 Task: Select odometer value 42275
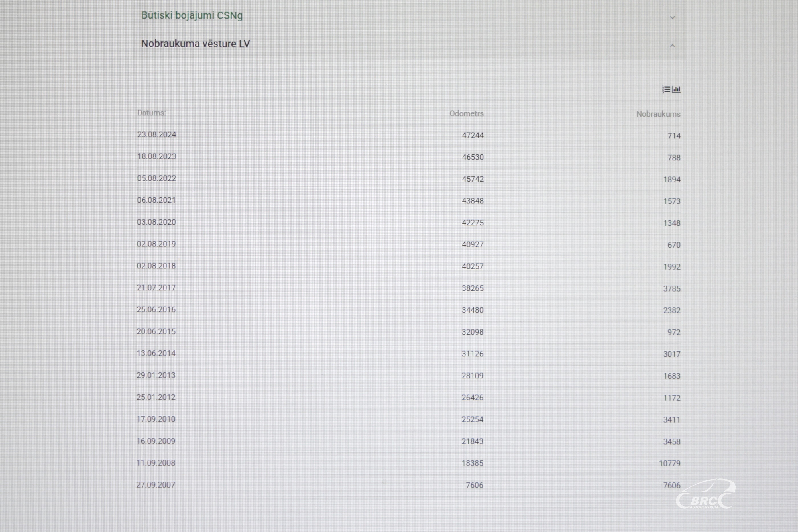pyautogui.click(x=473, y=223)
